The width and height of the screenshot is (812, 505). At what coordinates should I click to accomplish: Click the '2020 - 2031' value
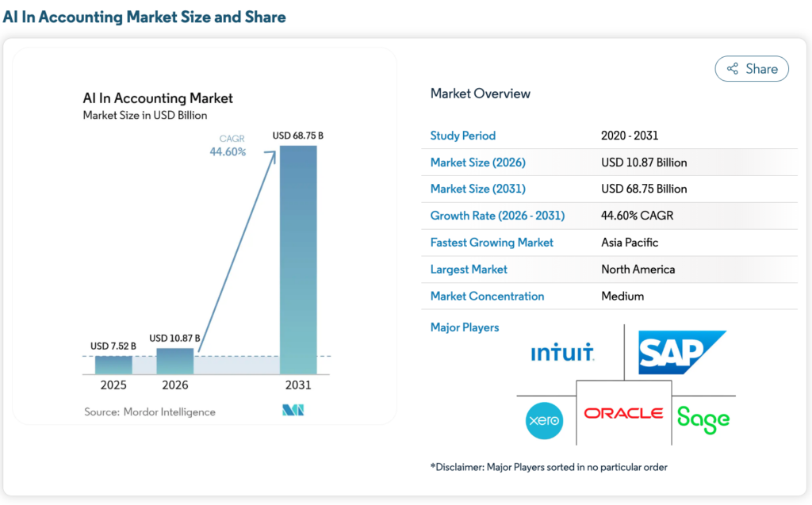click(630, 136)
